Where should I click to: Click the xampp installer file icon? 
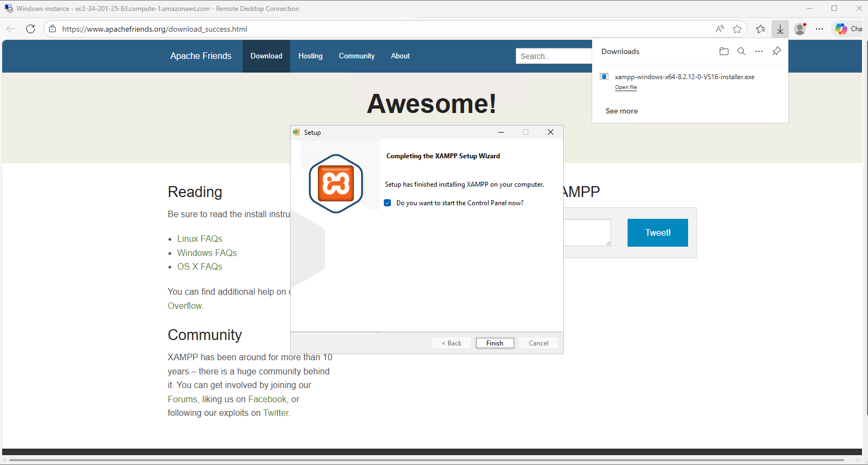(x=604, y=76)
